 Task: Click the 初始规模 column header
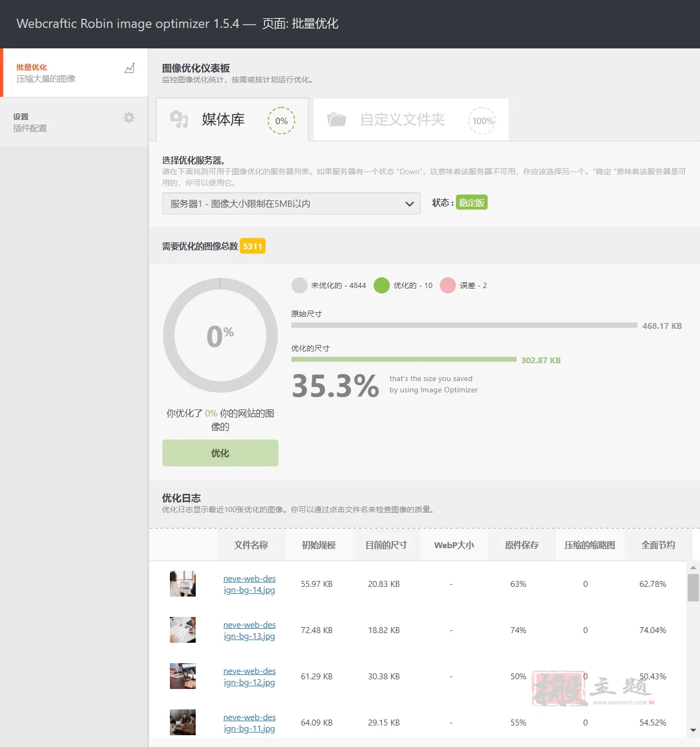click(319, 545)
